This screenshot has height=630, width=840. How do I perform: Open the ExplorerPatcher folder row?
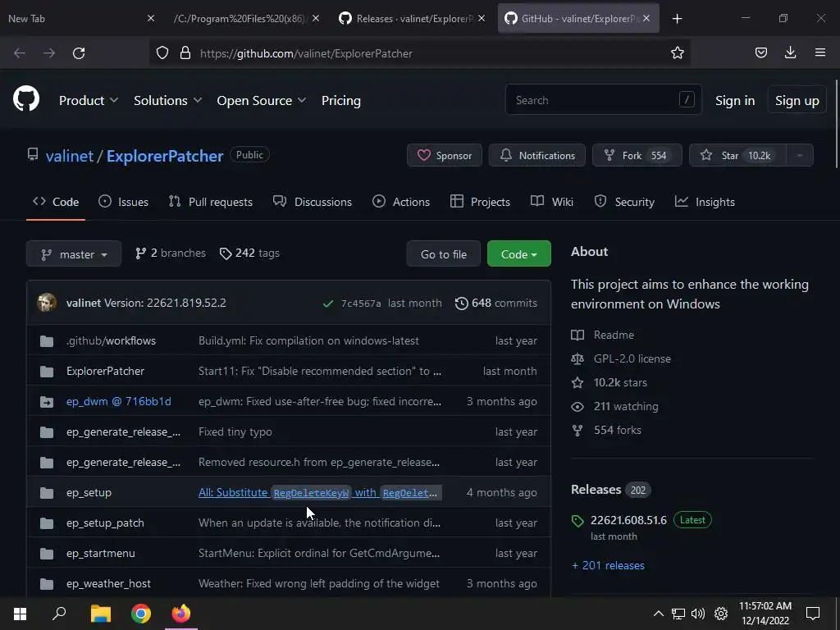click(x=288, y=371)
